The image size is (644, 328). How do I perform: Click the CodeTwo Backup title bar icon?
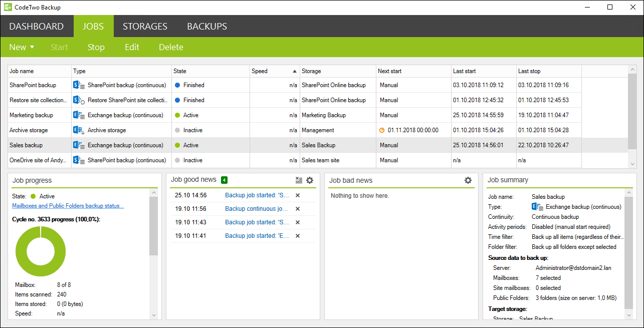tap(7, 7)
